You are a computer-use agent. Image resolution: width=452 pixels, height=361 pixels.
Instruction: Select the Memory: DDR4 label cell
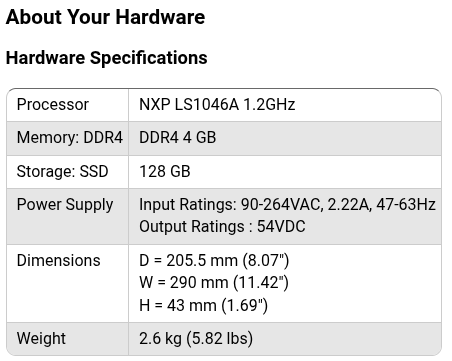[67, 138]
